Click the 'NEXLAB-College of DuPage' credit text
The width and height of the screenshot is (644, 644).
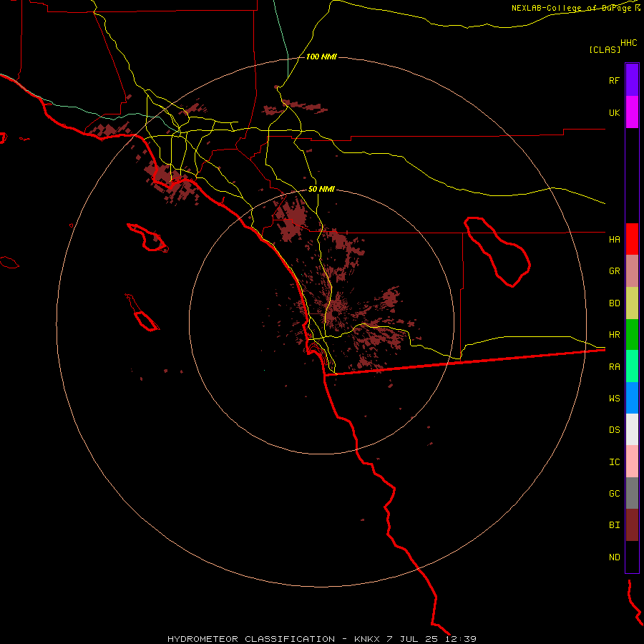(x=571, y=8)
